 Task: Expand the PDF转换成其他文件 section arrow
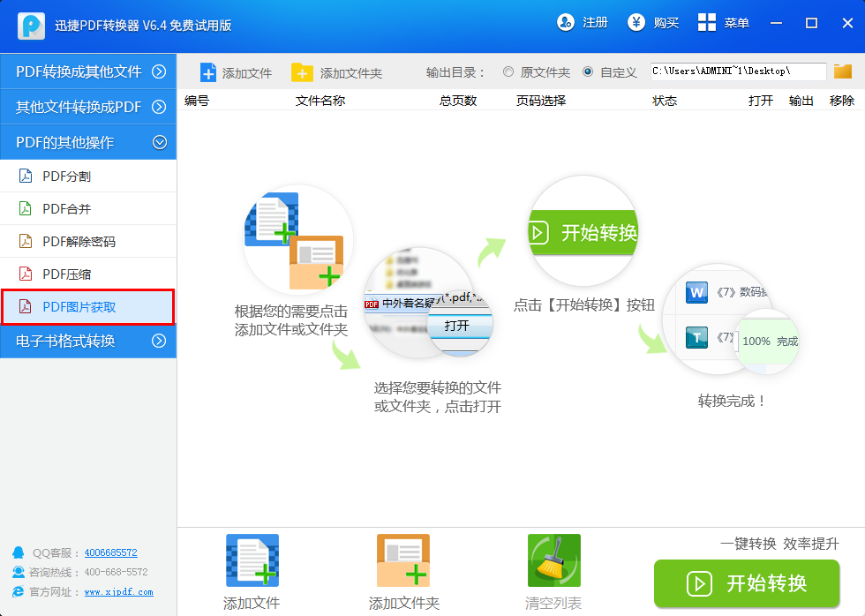coord(159,71)
